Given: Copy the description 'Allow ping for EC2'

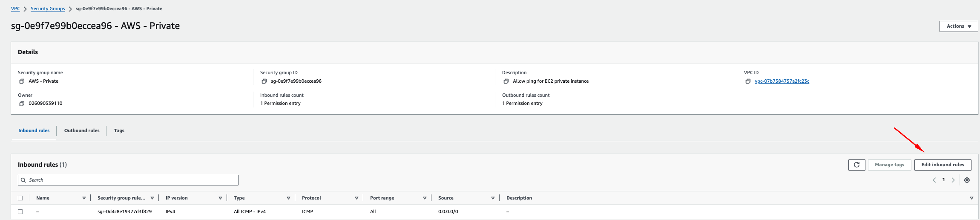Looking at the screenshot, I should pos(506,81).
